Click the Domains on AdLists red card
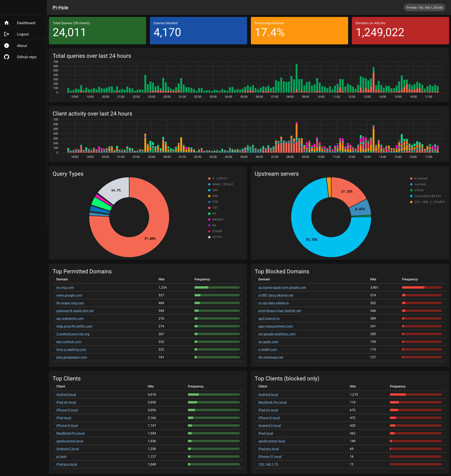The height and width of the screenshot is (476, 451). click(x=400, y=31)
